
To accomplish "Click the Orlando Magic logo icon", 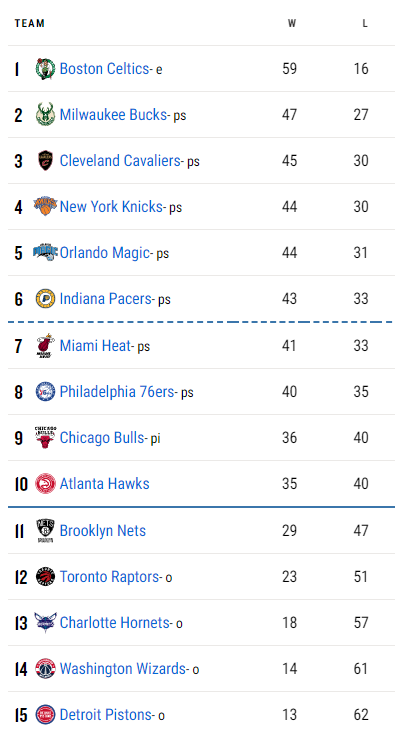I will click(x=45, y=252).
